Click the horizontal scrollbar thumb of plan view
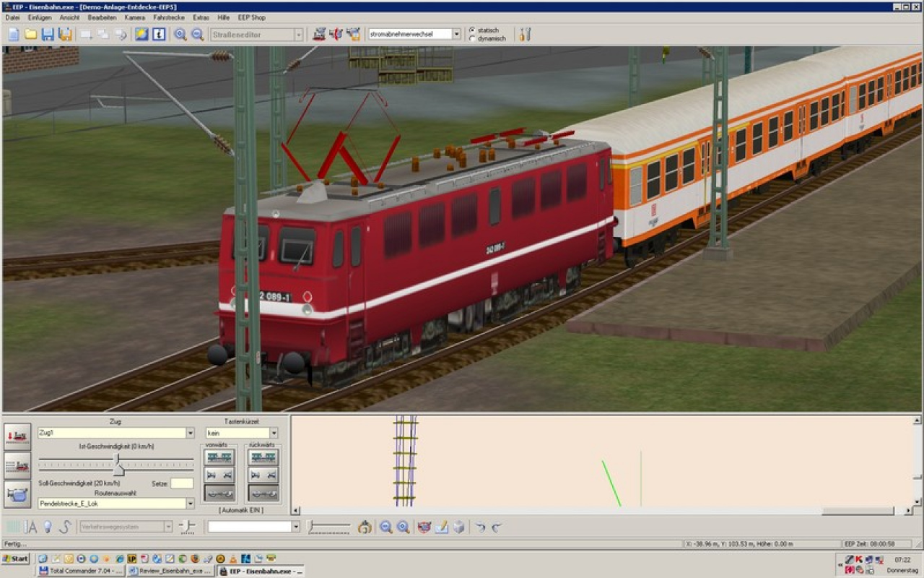 (857, 511)
